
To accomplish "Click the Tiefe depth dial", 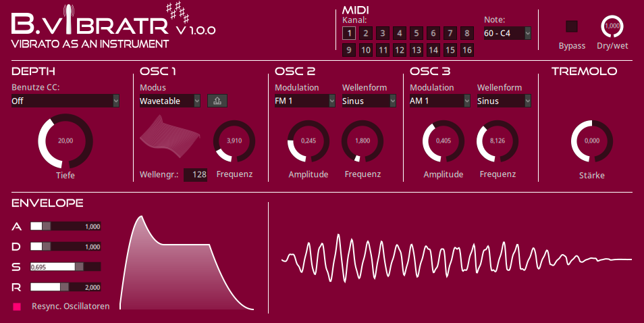I will click(x=65, y=141).
